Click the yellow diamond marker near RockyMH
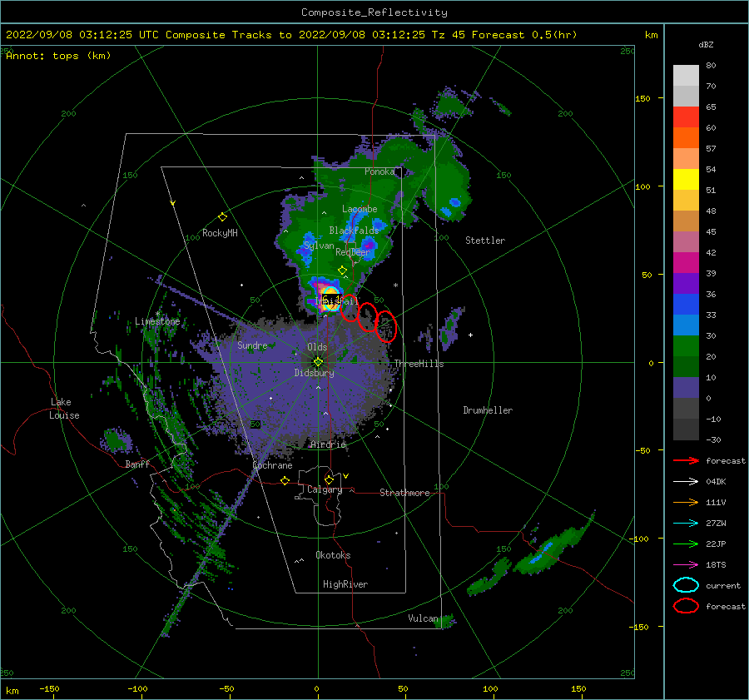The height and width of the screenshot is (700, 749). point(222,217)
